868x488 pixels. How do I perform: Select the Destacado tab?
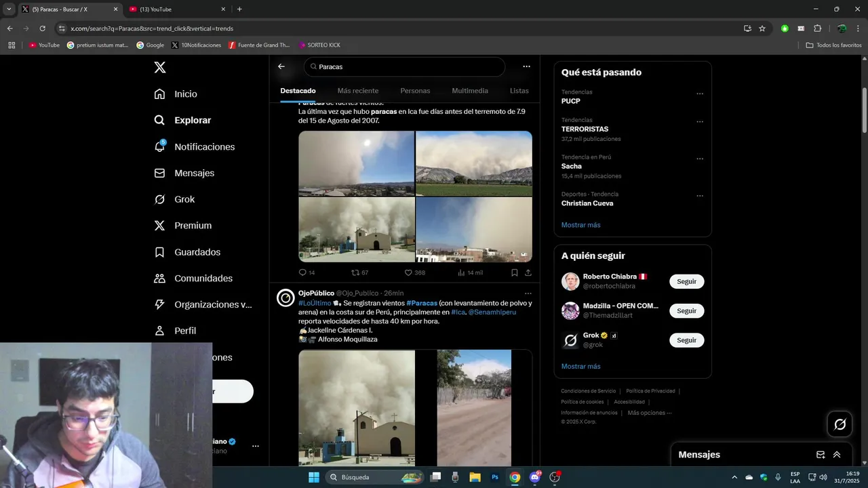pyautogui.click(x=298, y=91)
